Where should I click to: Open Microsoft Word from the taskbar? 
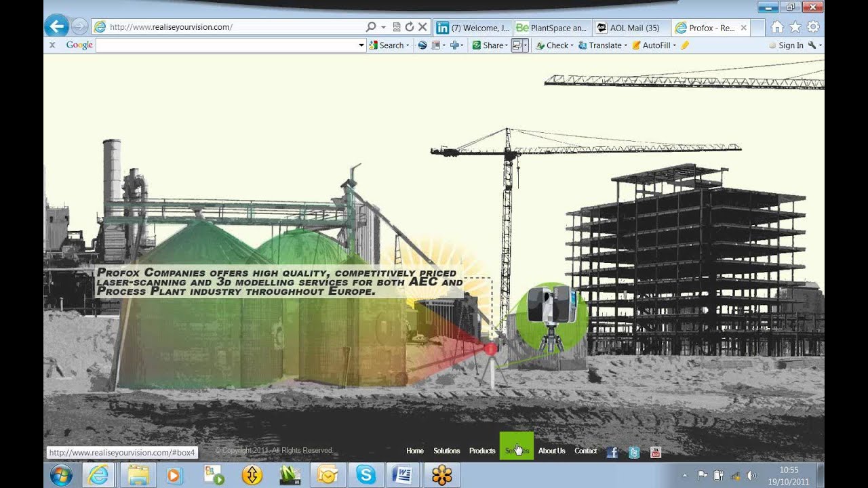[x=403, y=475]
